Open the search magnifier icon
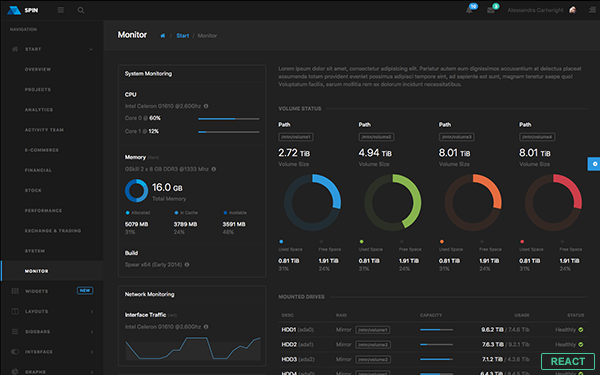 point(81,10)
